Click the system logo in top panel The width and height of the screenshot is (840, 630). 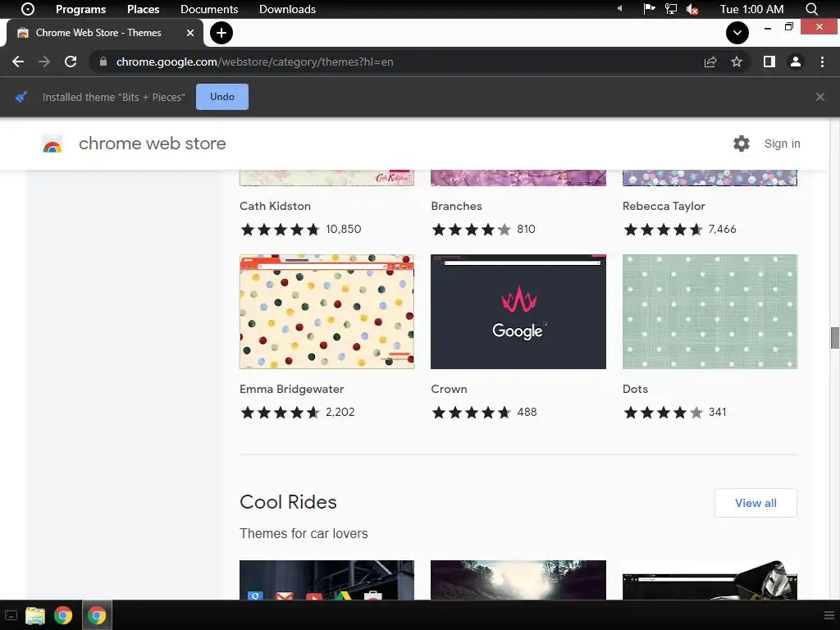tap(28, 9)
